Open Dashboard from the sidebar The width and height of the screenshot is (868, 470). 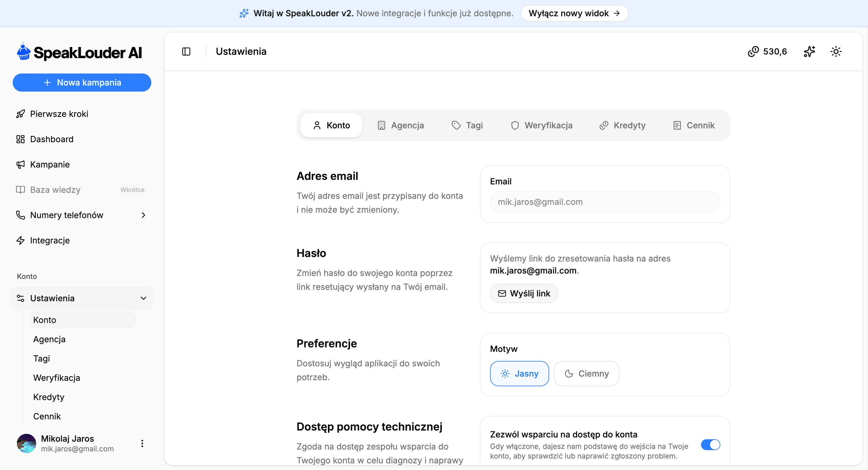coord(82,139)
